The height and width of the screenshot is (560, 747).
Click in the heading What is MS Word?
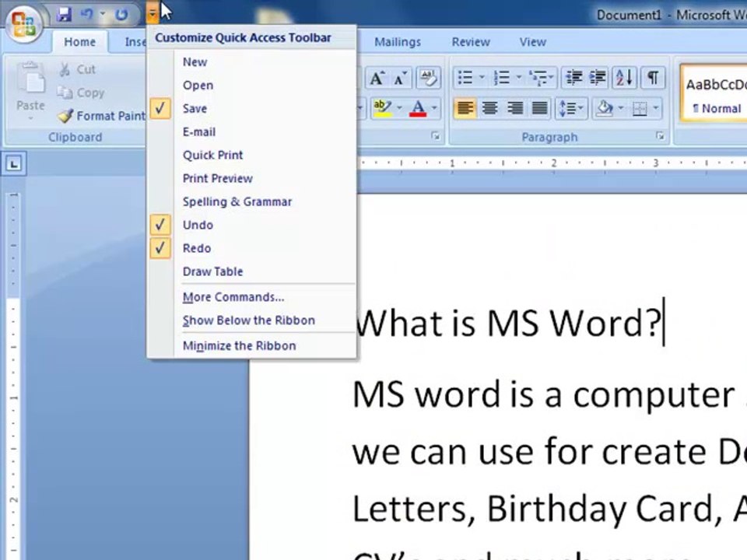click(508, 324)
